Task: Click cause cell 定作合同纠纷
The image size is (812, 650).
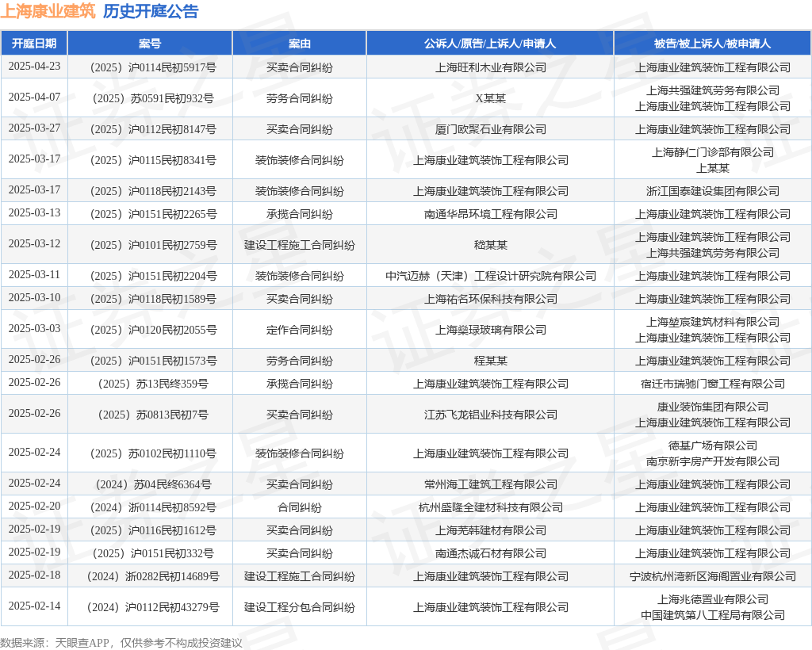Action: click(x=299, y=331)
